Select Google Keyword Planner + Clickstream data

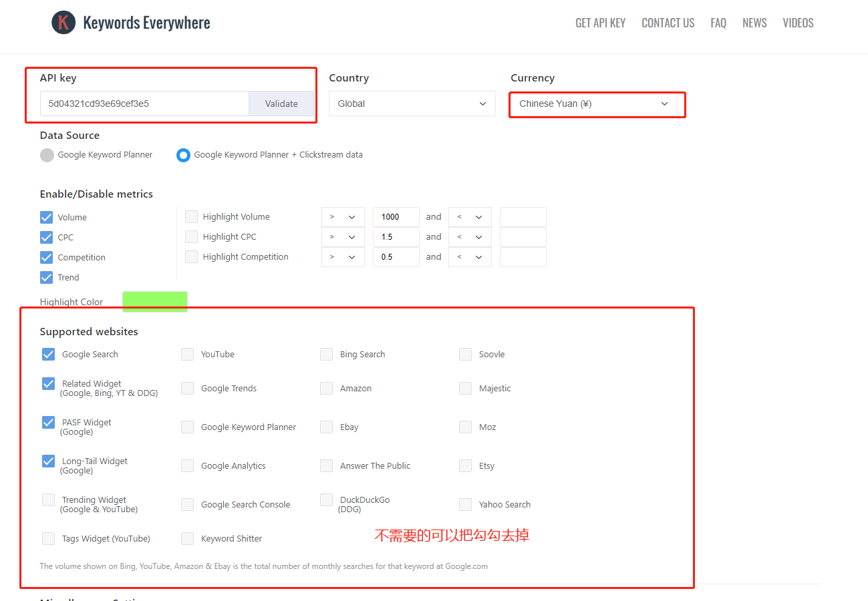pos(183,155)
